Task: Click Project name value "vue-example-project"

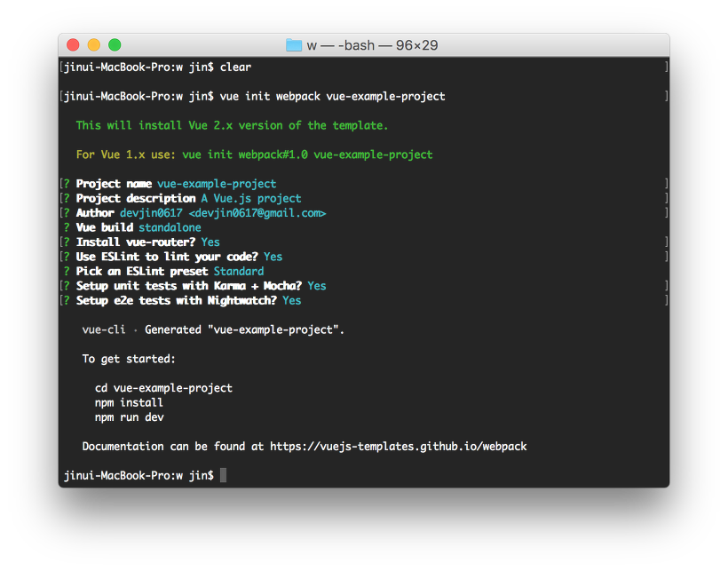Action: (x=217, y=184)
